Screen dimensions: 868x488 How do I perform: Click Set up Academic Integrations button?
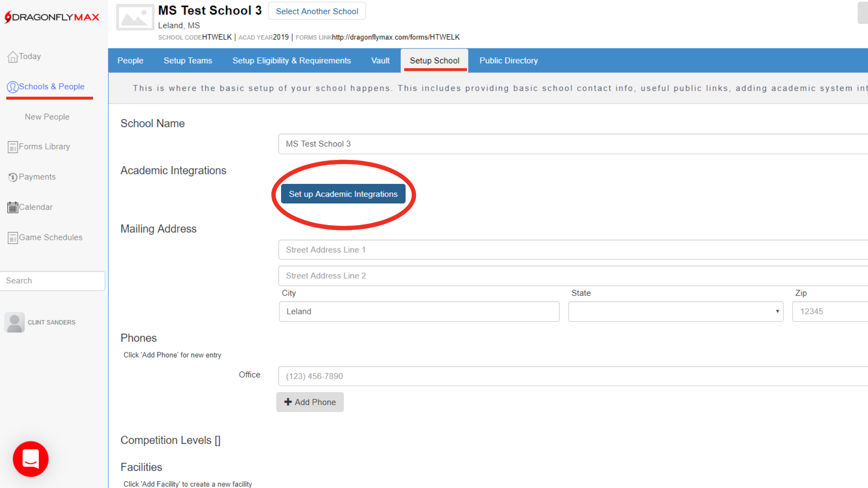(343, 194)
